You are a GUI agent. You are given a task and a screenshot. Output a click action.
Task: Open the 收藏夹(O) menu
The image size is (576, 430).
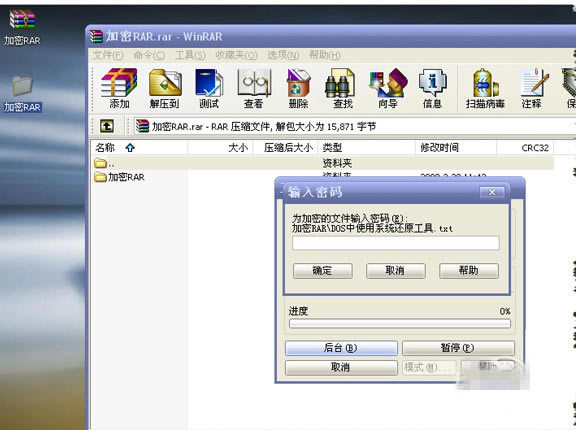point(236,55)
